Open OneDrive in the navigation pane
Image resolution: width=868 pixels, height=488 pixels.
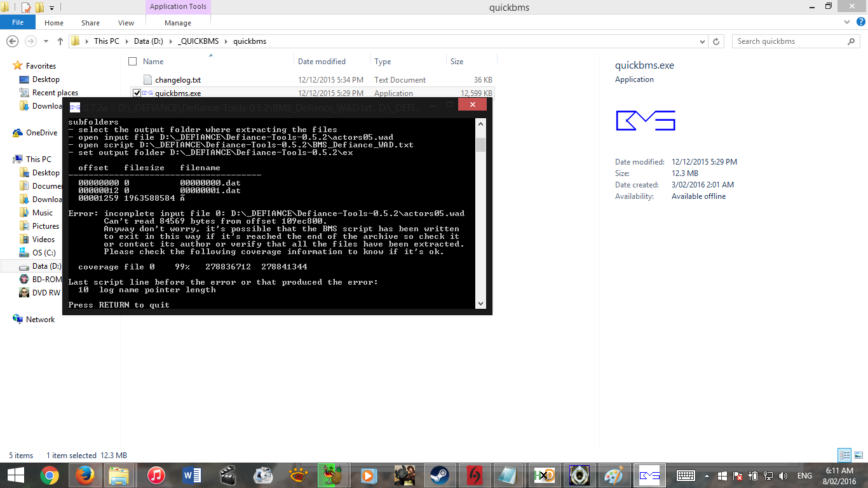(41, 133)
